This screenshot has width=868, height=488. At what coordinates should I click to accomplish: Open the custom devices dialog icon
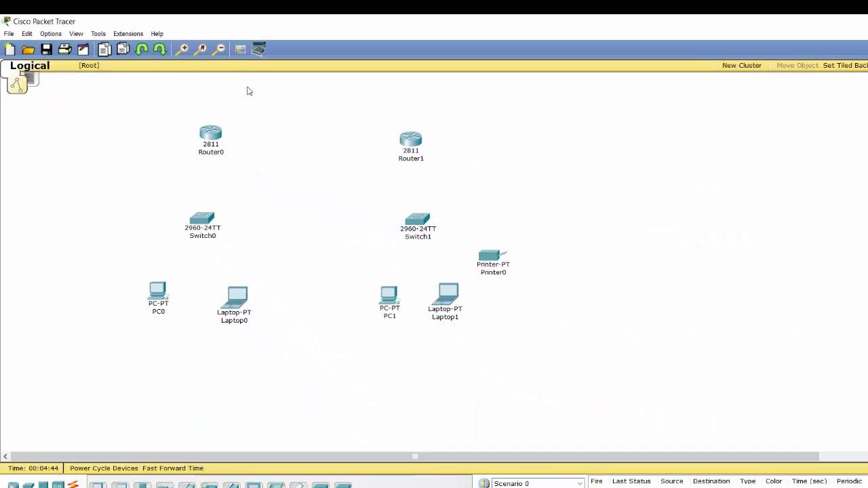pyautogui.click(x=258, y=49)
